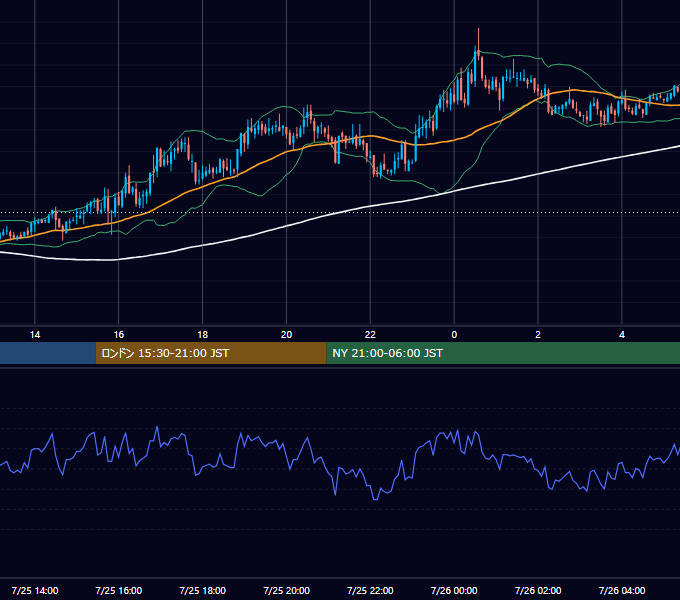Screen dimensions: 680x600
Task: Select the NY 21:00-06:00 JST session bar
Action: point(503,353)
